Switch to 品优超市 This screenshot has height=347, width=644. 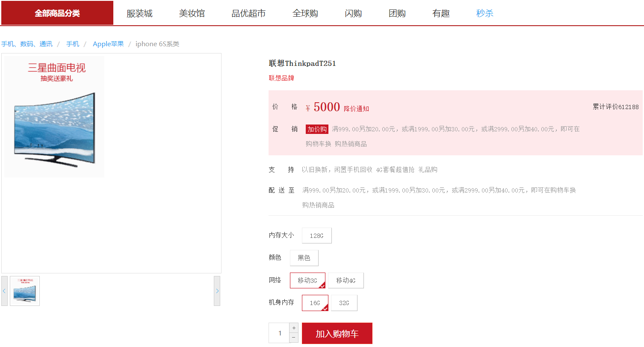coord(249,13)
